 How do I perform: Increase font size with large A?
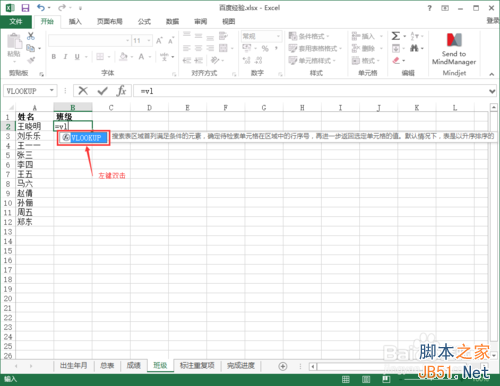(159, 41)
